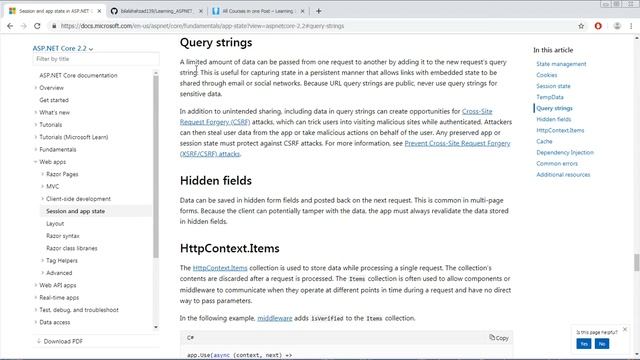Open ASP.NET Core documentation entry
This screenshot has width=640, height=360.
pos(78,75)
